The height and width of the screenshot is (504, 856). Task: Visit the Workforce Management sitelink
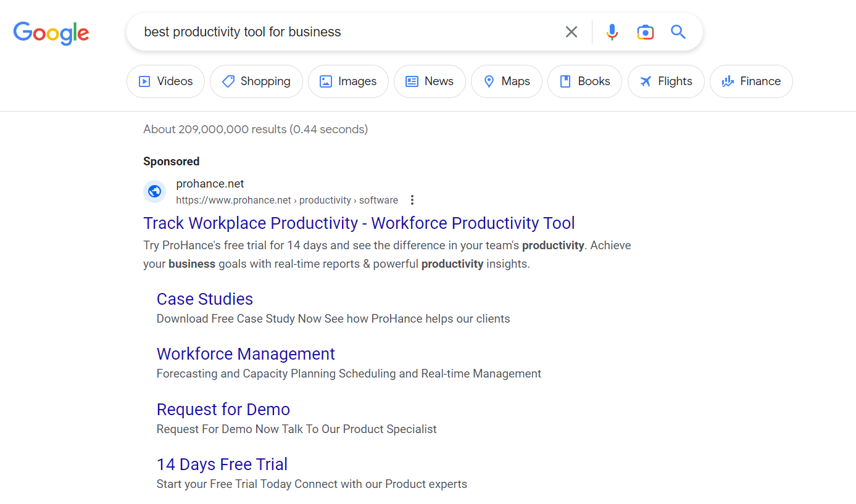click(x=246, y=354)
